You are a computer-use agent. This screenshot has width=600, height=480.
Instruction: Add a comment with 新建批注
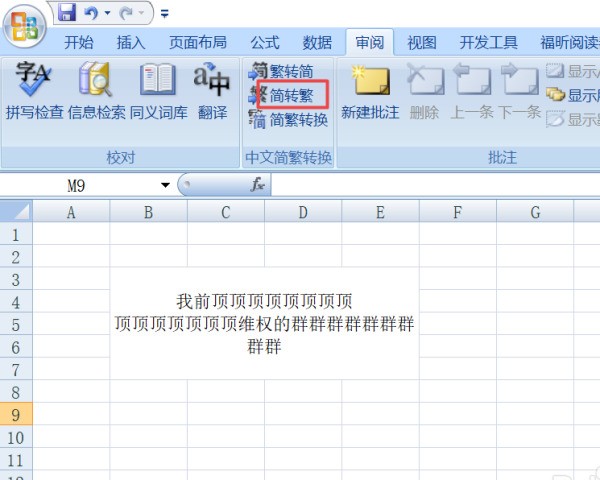370,93
